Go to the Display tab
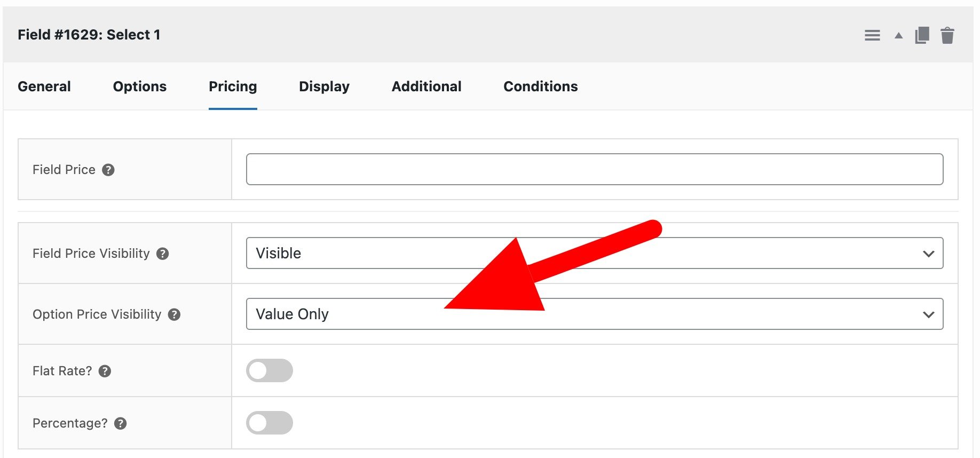This screenshot has height=458, width=980. pos(324,86)
